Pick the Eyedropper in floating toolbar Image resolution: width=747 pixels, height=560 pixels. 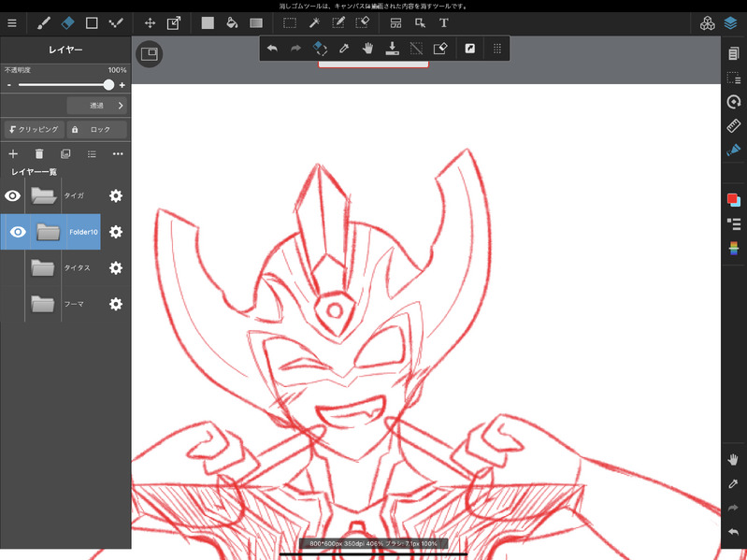point(344,48)
